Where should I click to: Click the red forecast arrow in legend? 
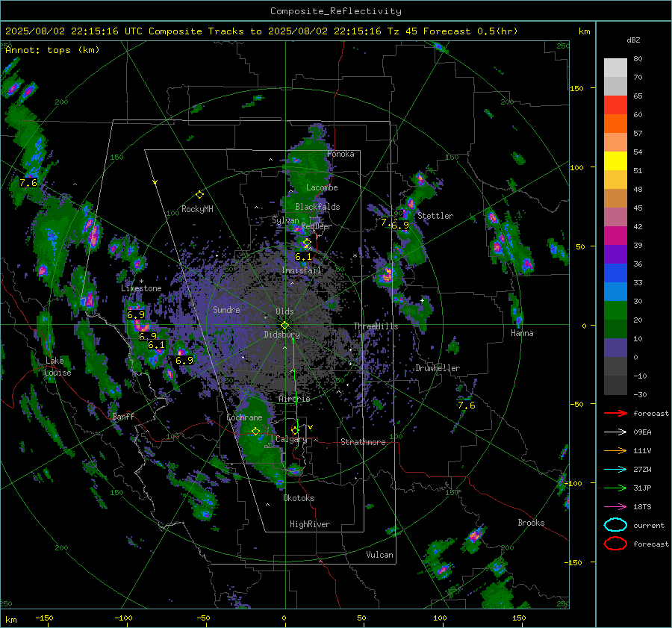click(615, 413)
